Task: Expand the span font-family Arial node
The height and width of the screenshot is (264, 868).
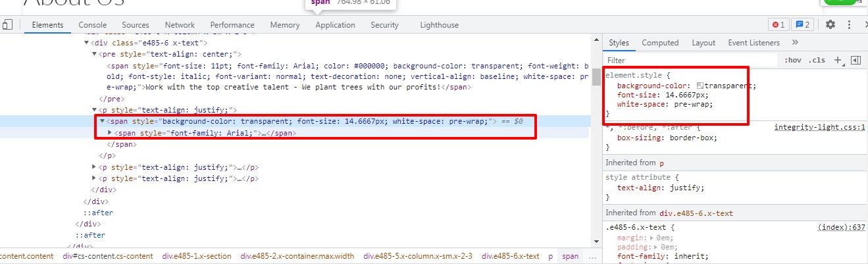Action: [110, 133]
